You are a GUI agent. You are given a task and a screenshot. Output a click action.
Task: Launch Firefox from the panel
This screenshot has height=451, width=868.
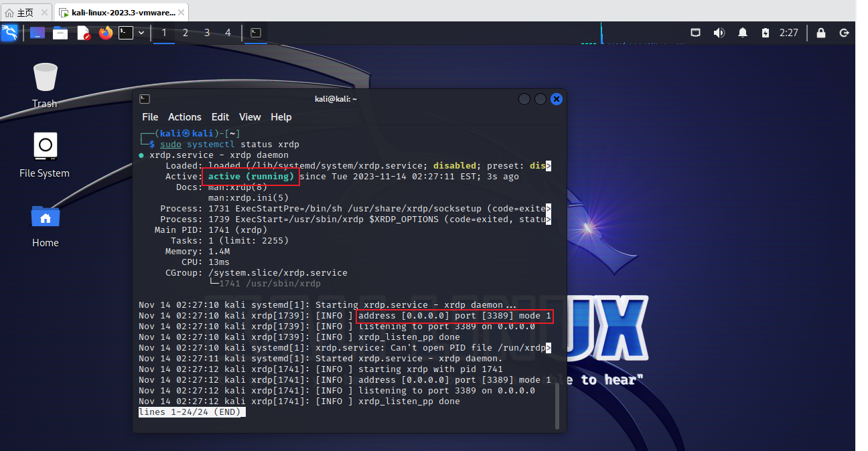pos(105,33)
